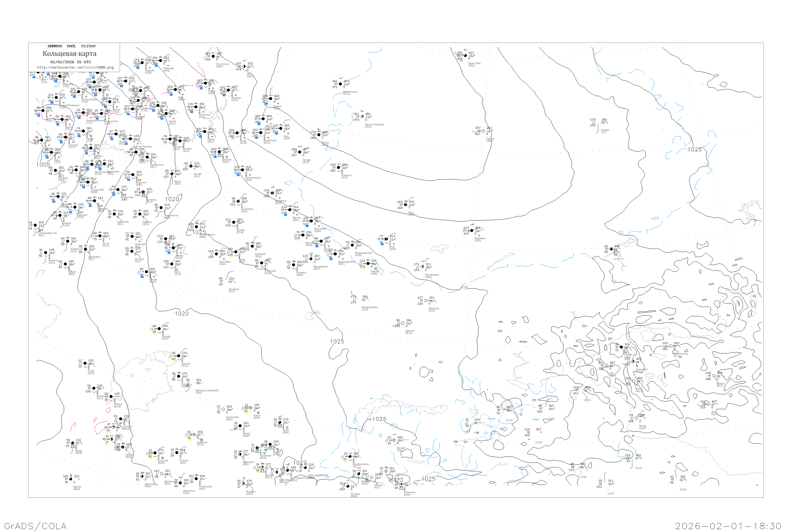The width and height of the screenshot is (798, 532).
Task: Click the GrADS/COLA text at bottom left
Action: pyautogui.click(x=35, y=526)
